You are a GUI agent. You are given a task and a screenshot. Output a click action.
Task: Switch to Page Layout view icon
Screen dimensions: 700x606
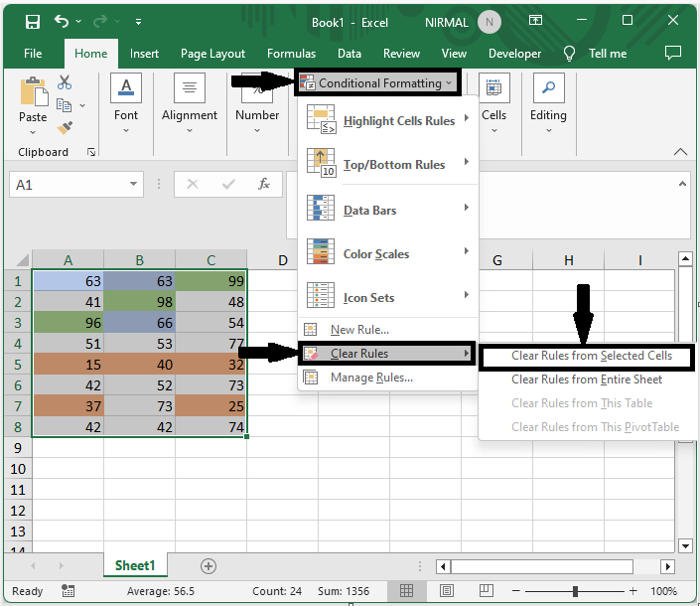tap(447, 591)
